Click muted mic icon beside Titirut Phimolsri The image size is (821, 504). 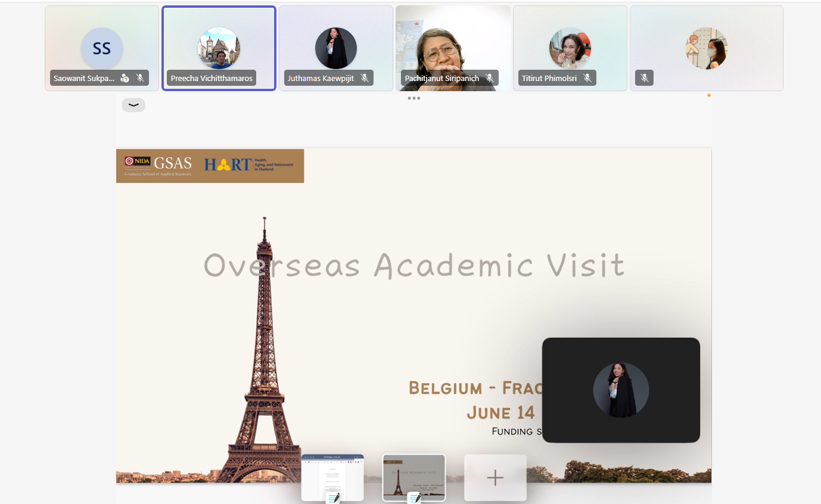pyautogui.click(x=587, y=78)
